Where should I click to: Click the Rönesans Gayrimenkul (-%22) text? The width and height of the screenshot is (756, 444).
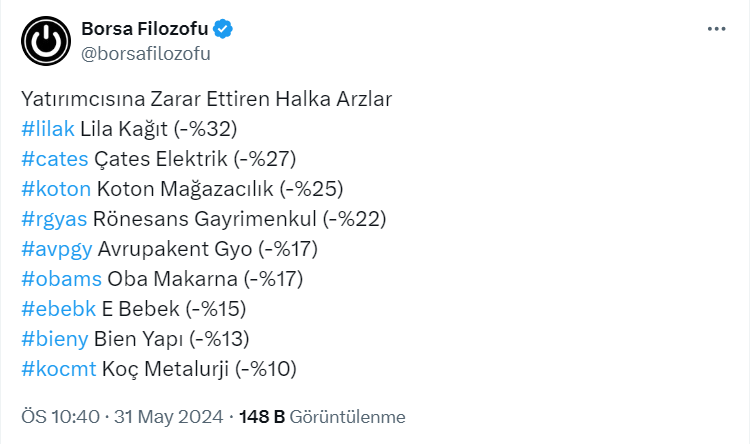click(238, 219)
